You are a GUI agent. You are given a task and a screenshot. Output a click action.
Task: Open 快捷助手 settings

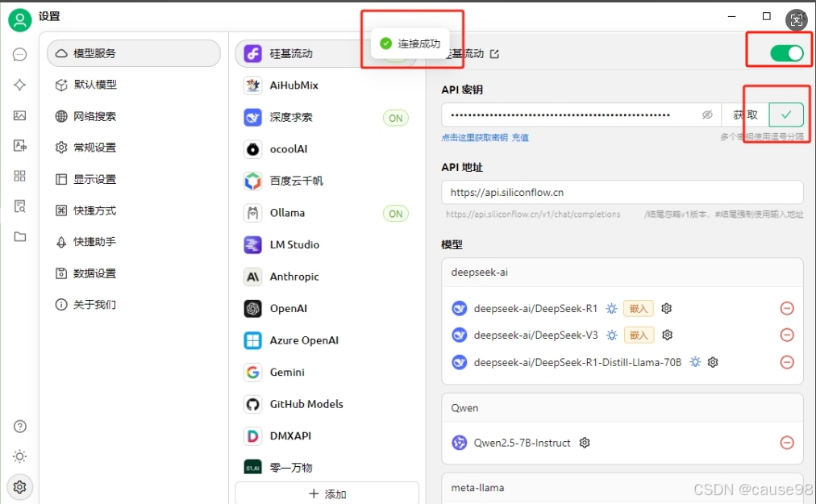coord(134,242)
